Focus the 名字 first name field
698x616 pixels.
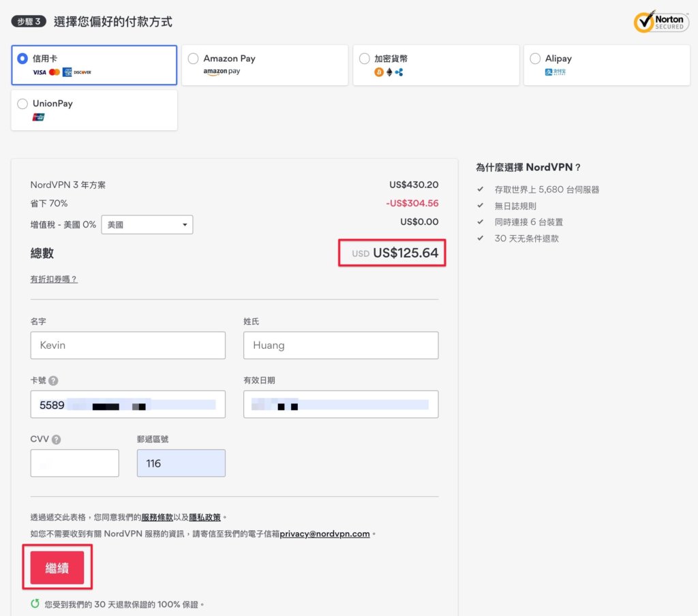tap(127, 345)
